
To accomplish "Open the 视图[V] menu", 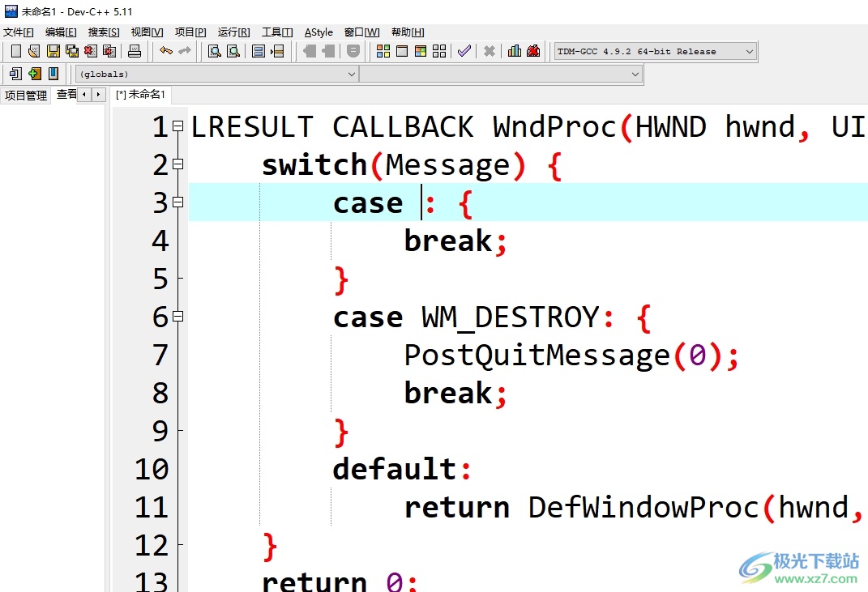I will 147,32.
